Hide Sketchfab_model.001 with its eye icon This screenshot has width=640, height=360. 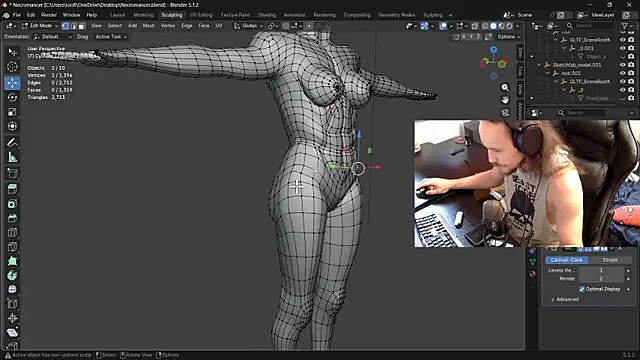click(623, 65)
